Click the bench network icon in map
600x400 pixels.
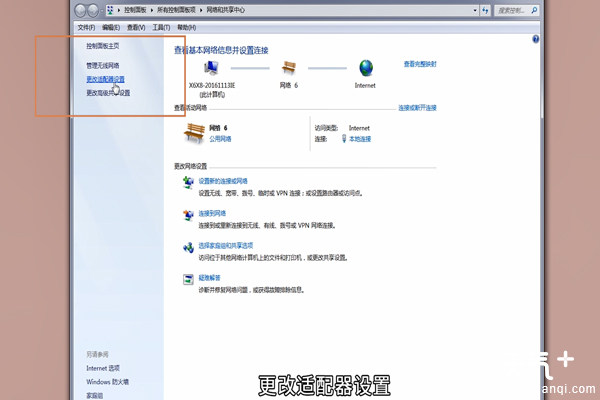click(290, 69)
